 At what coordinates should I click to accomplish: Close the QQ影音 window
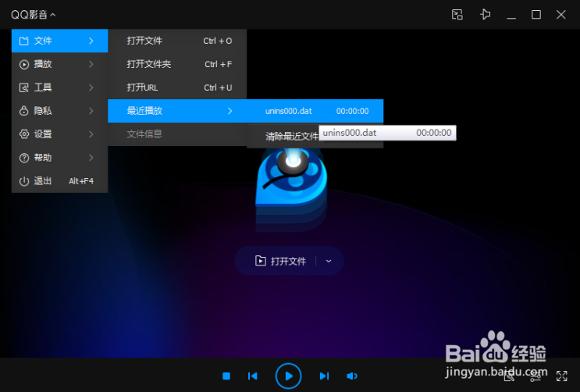[x=560, y=15]
